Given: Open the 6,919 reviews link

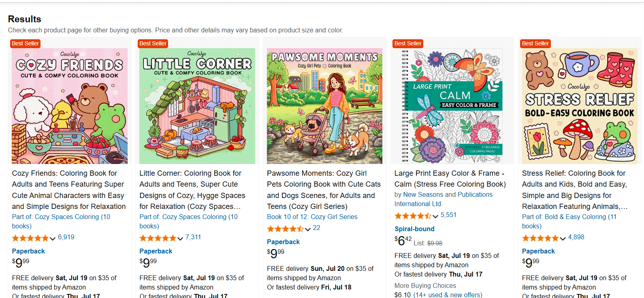Looking at the screenshot, I should 66,237.
